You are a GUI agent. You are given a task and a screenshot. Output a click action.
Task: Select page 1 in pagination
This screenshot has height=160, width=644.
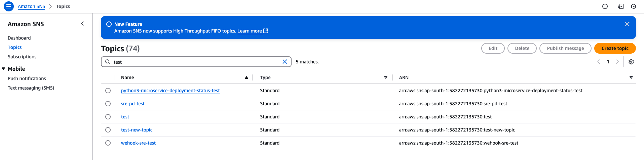608,62
